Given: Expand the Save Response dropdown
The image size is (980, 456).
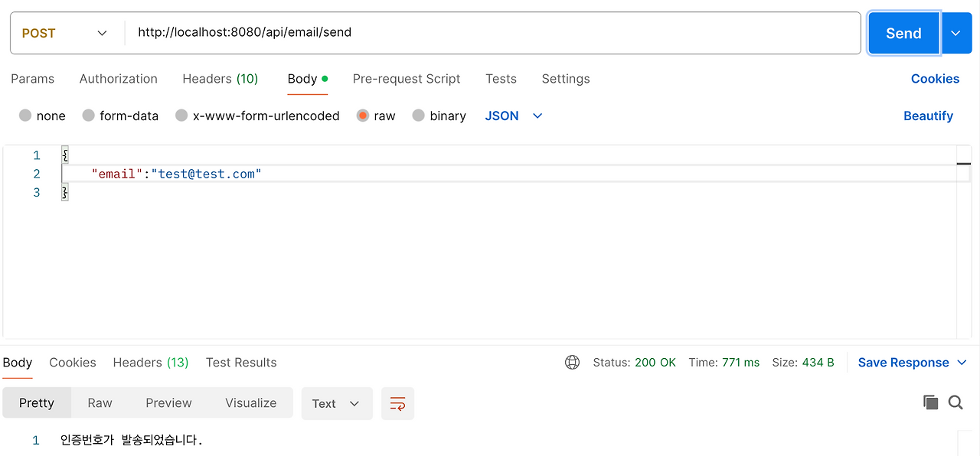Looking at the screenshot, I should point(962,363).
